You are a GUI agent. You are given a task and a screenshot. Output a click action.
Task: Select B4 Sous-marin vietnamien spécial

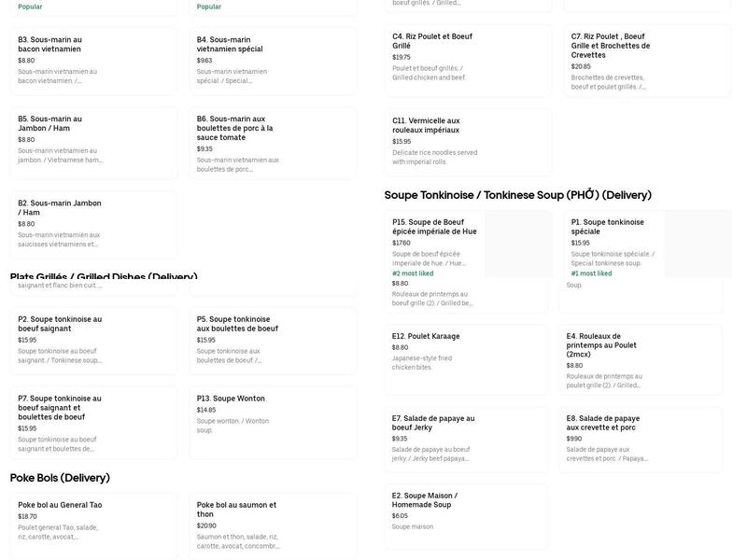coord(273,61)
